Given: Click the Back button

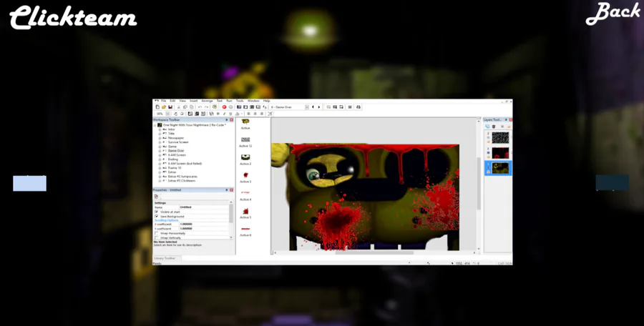Looking at the screenshot, I should click(613, 13).
